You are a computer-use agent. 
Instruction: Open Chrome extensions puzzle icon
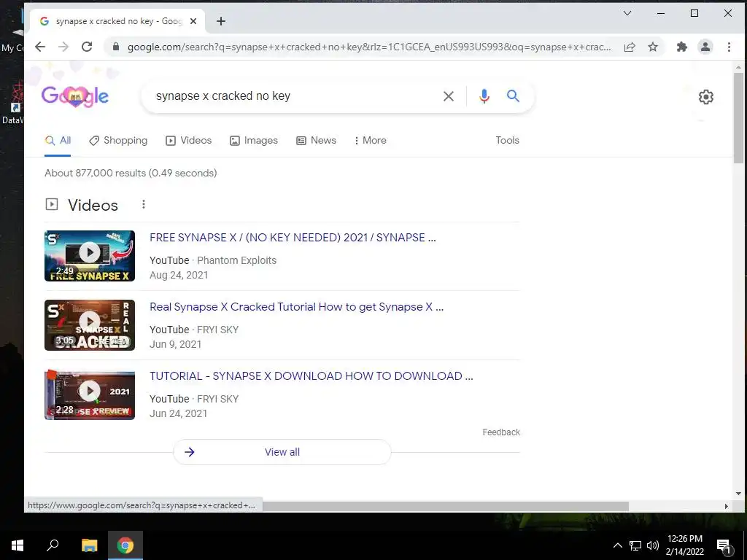pos(682,47)
